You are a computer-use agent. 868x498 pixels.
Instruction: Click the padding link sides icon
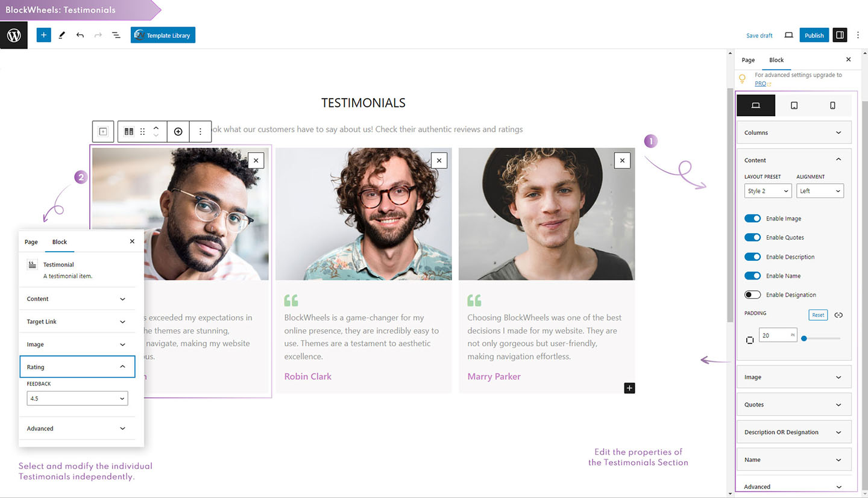tap(838, 315)
